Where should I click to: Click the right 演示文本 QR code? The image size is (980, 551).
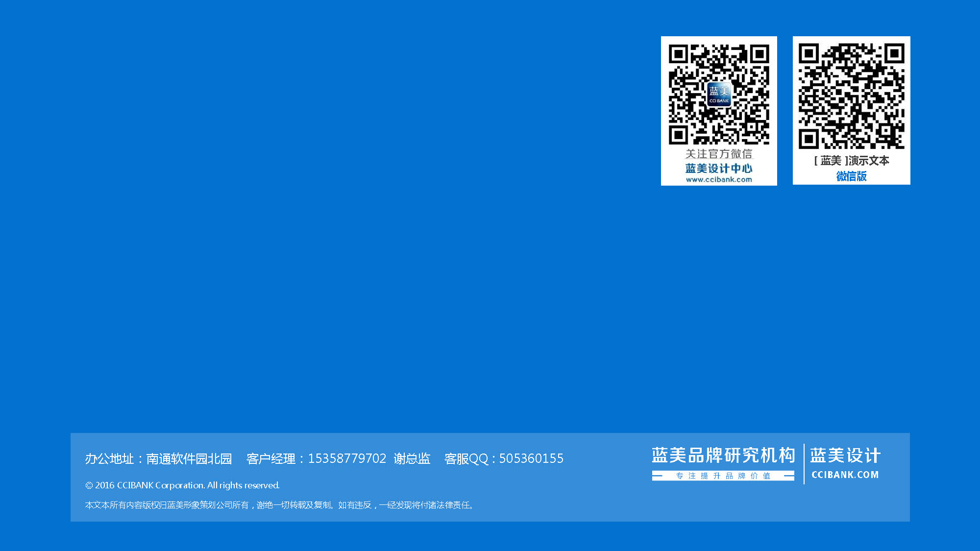click(851, 96)
